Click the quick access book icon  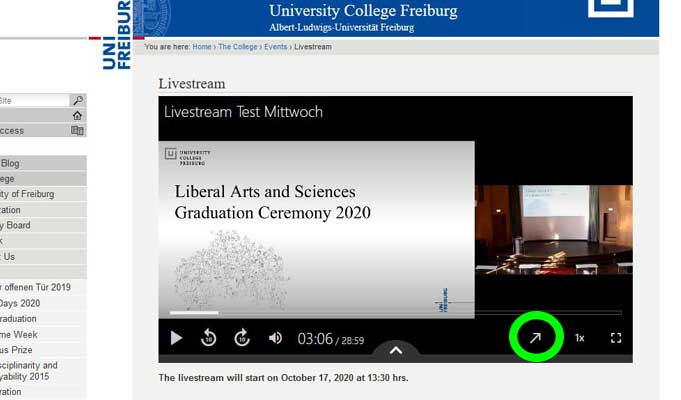tap(77, 130)
